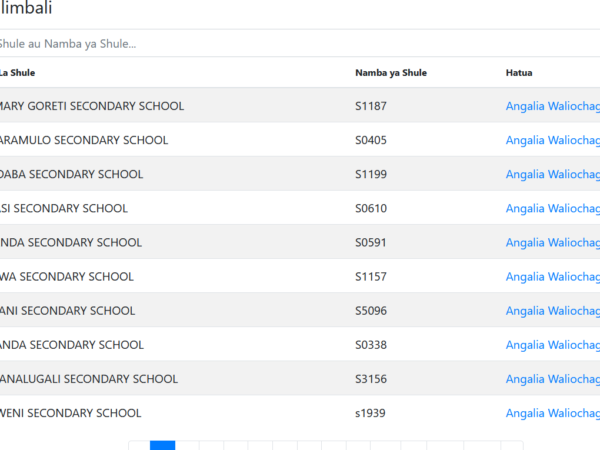
Task: Click school number S1157 cell
Action: [x=371, y=276]
